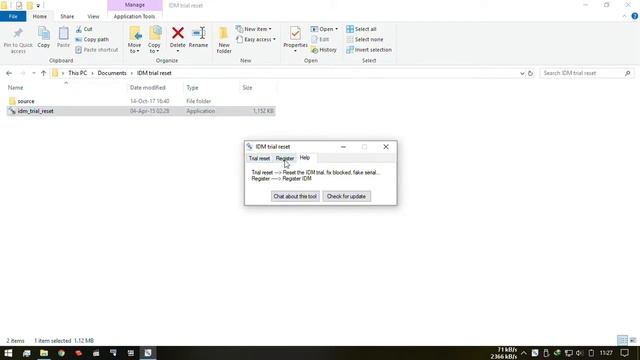This screenshot has width=640, height=360.
Task: Click Edit in the Open group
Action: (x=320, y=40)
